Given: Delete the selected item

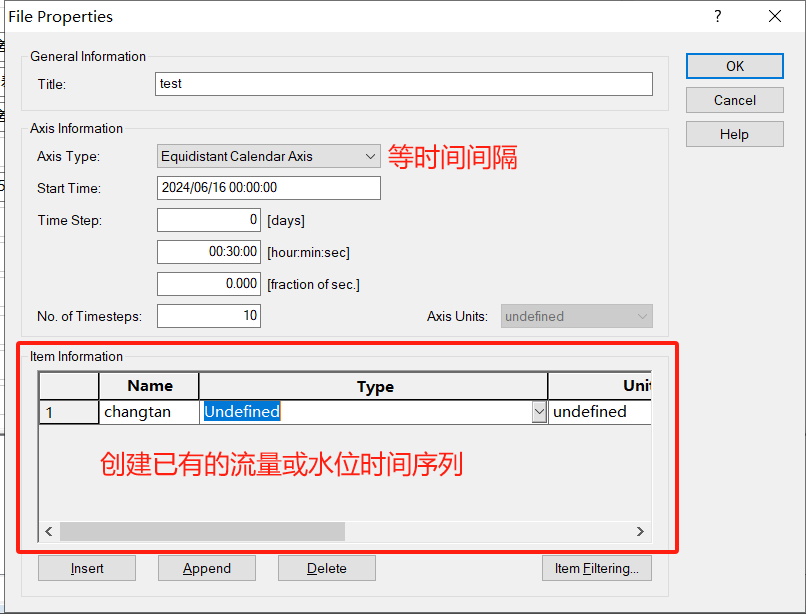Looking at the screenshot, I should [327, 568].
